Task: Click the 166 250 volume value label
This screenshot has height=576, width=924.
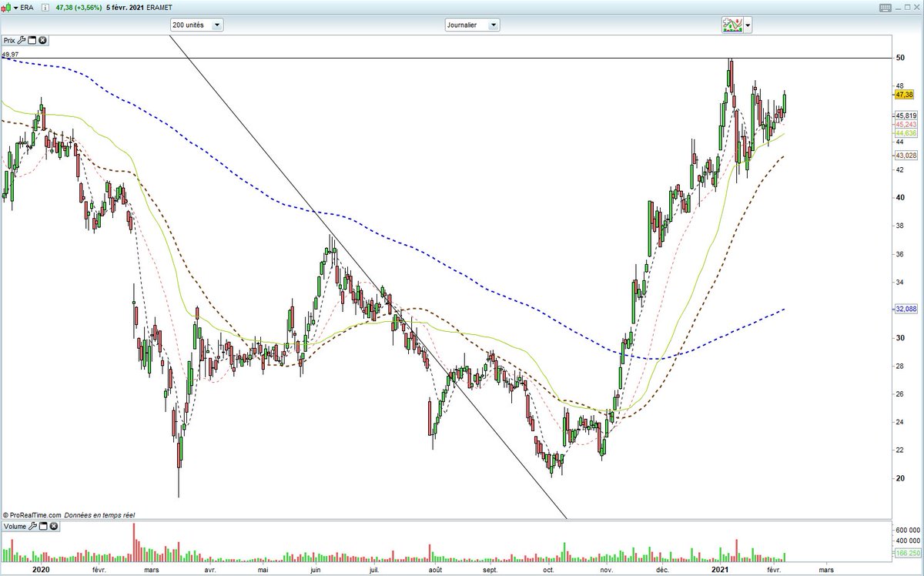Action: point(908,553)
